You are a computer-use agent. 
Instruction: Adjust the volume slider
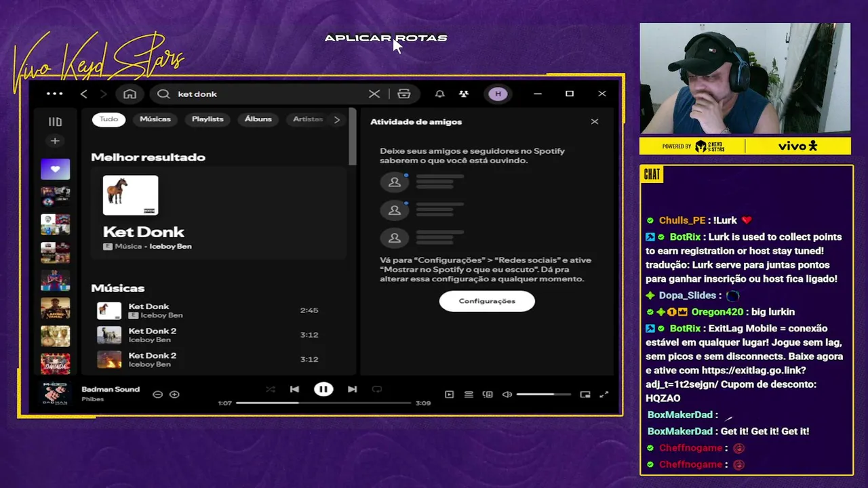pos(543,394)
